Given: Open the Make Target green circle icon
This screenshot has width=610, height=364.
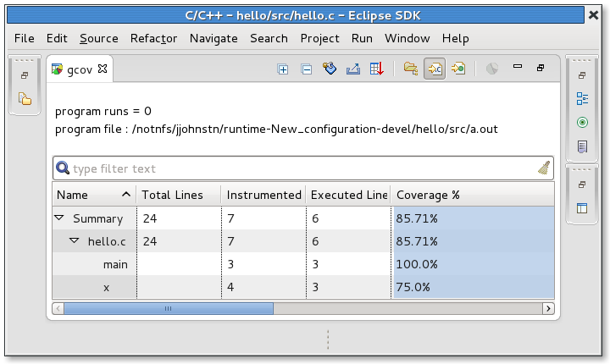Looking at the screenshot, I should tap(582, 123).
